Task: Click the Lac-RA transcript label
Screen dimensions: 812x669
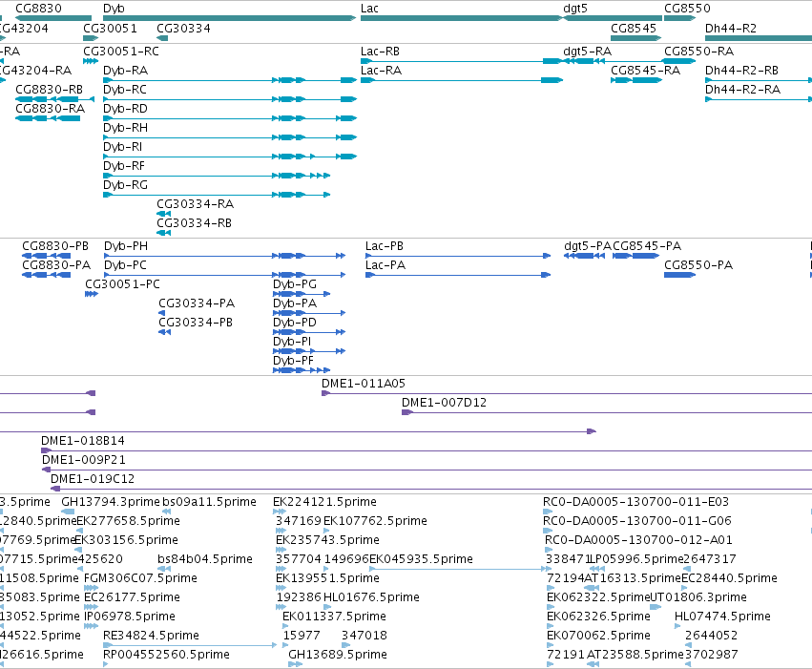Action: (x=381, y=71)
